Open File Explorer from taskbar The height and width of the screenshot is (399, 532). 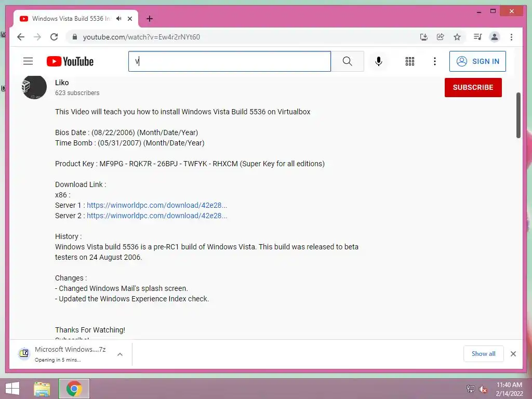pos(42,389)
